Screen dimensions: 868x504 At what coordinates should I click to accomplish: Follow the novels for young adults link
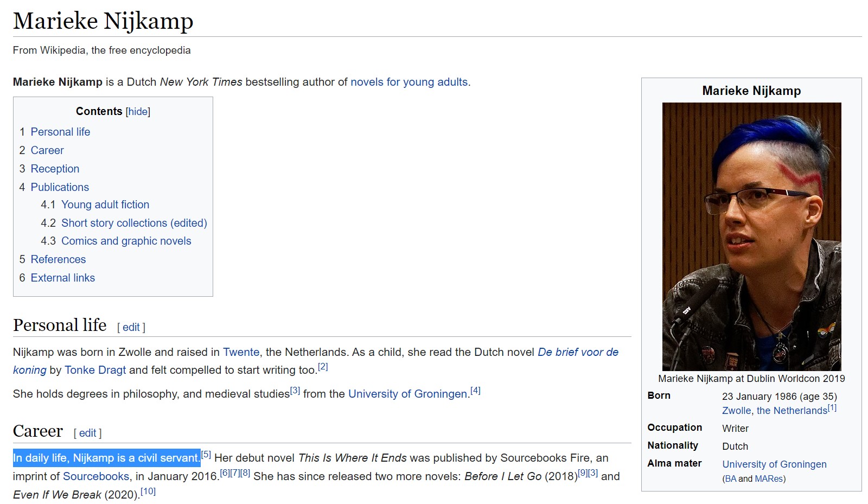click(409, 82)
